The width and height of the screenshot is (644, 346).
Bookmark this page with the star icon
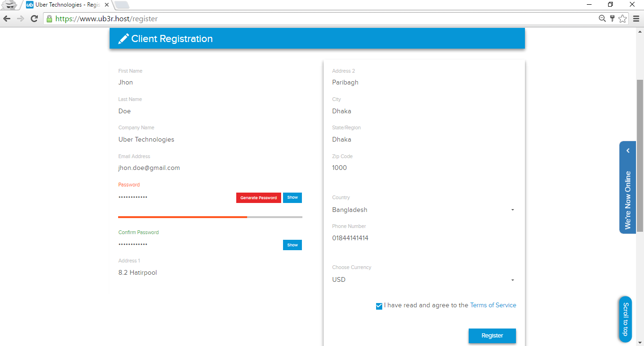tap(623, 19)
